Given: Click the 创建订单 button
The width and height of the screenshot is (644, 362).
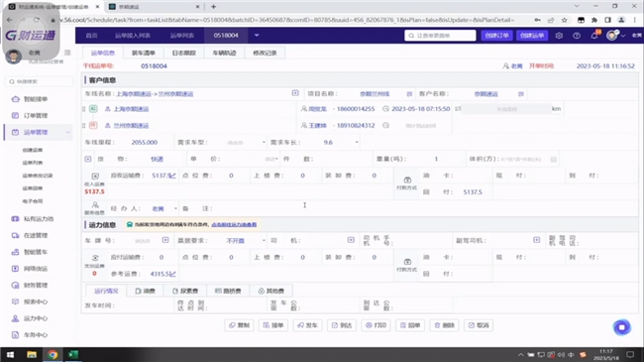Looking at the screenshot, I should (x=496, y=36).
